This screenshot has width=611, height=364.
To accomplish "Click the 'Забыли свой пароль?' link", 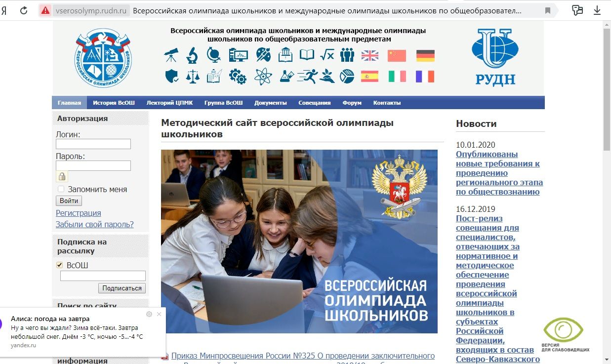I will click(x=95, y=224).
